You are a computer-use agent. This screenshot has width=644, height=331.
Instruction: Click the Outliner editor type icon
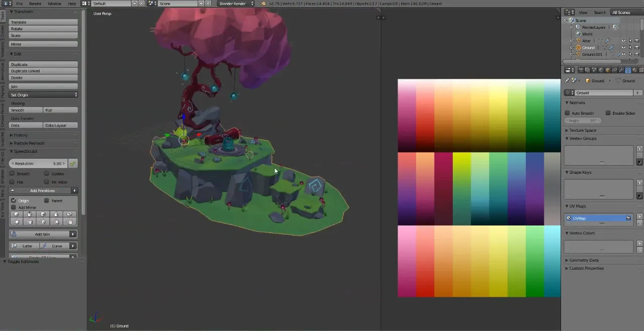570,12
